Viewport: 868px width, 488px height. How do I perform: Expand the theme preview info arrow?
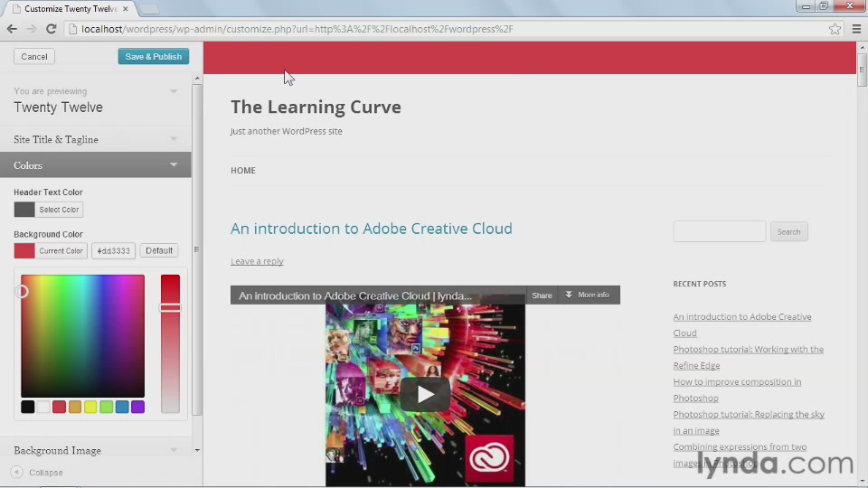[x=174, y=91]
